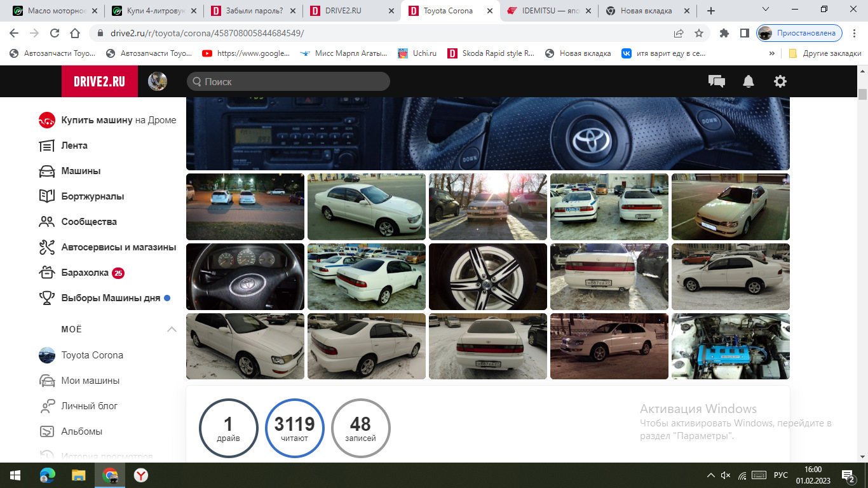Switch the РУС input language
Image resolution: width=868 pixels, height=488 pixels.
(x=780, y=475)
